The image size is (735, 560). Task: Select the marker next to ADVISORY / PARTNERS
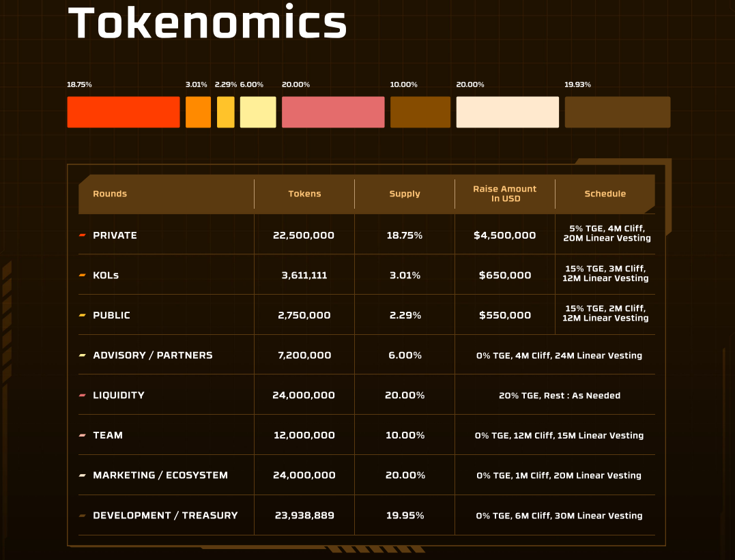click(82, 355)
